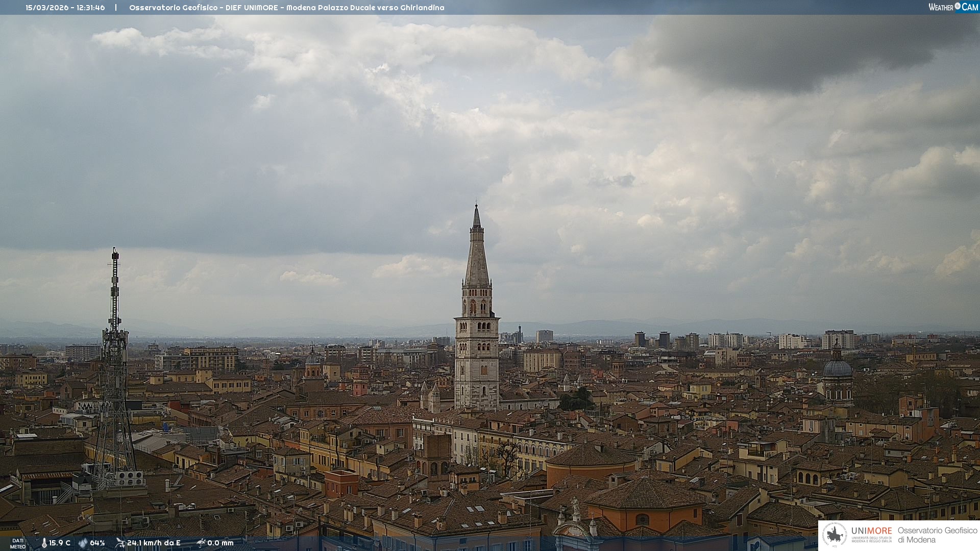This screenshot has height=551, width=980.
Task: Click the wind anemometer icon
Action: click(120, 543)
